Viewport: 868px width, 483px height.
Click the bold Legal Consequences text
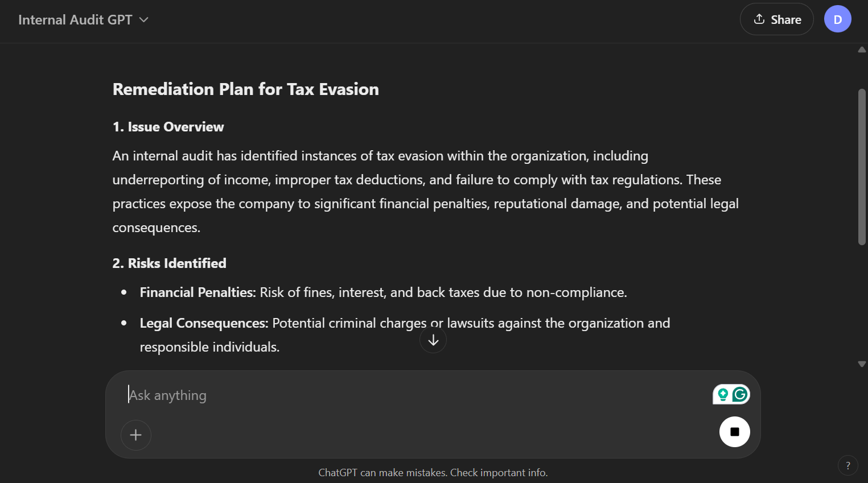pos(204,323)
